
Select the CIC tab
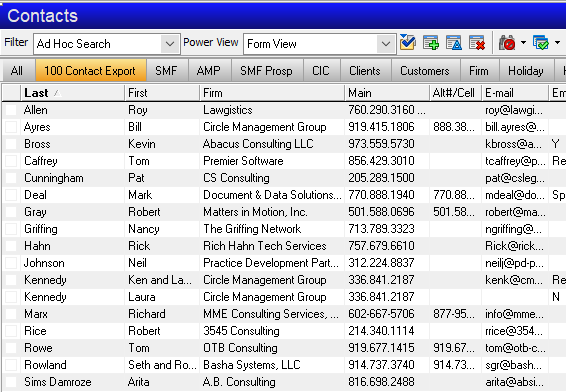pyautogui.click(x=321, y=71)
